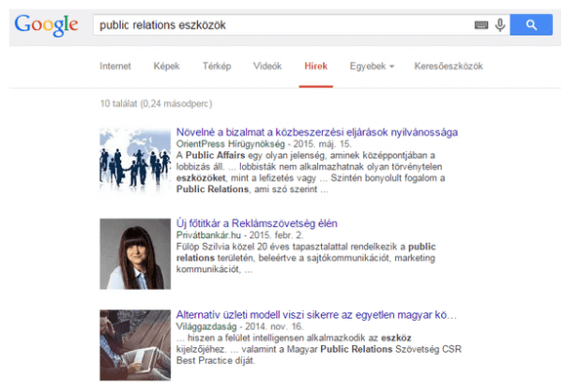Open the on-screen keyboard icon
Screen dimensions: 563x392
coord(481,25)
